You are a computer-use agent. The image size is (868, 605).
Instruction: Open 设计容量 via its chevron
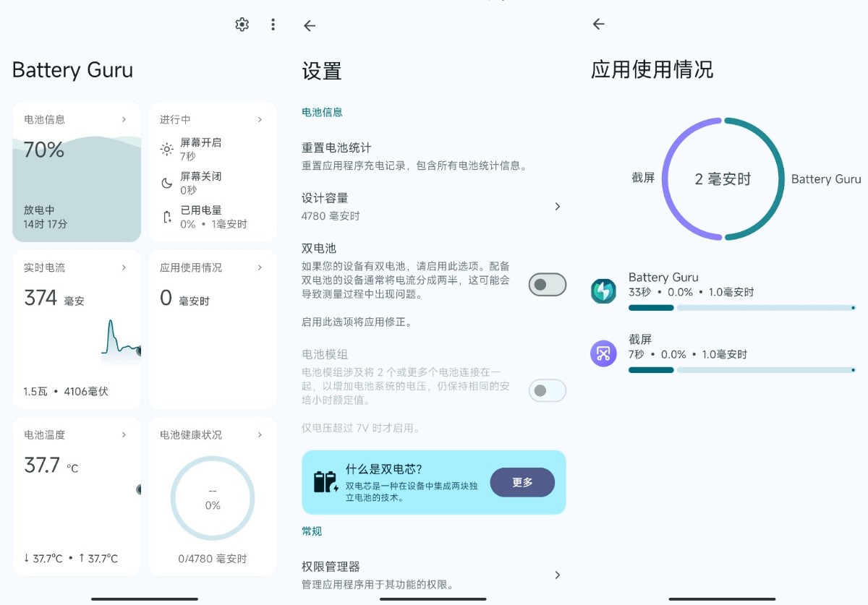pyautogui.click(x=557, y=207)
